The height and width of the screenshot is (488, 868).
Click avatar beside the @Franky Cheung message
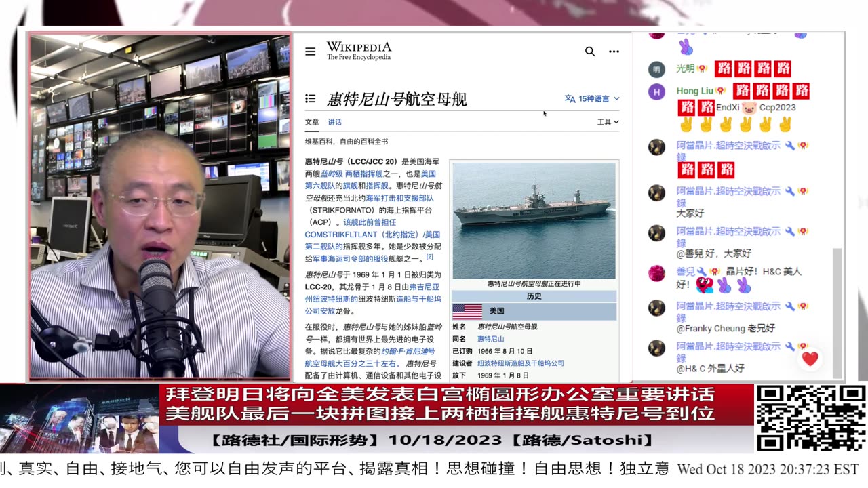(x=656, y=308)
